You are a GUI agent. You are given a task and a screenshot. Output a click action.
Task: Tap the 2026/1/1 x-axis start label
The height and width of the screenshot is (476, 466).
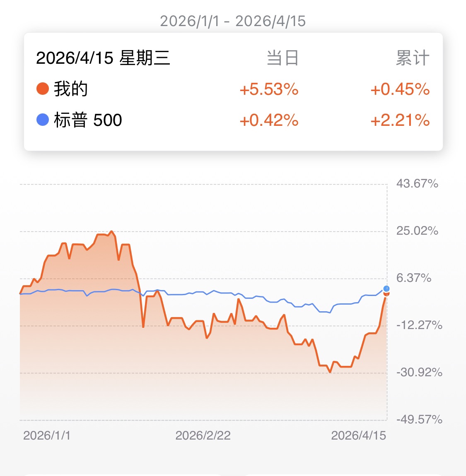(47, 435)
